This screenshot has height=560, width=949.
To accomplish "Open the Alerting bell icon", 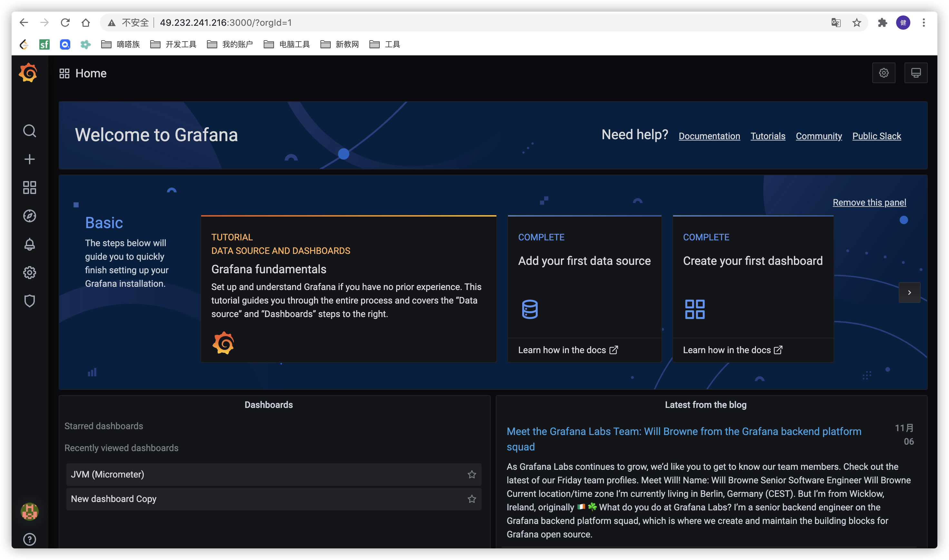I will [x=29, y=244].
